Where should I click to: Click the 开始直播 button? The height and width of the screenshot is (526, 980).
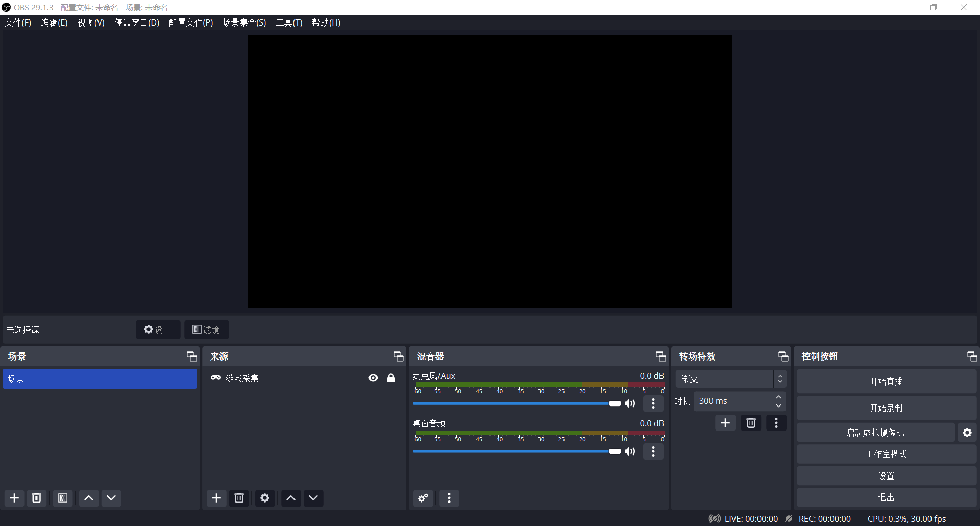pyautogui.click(x=886, y=381)
